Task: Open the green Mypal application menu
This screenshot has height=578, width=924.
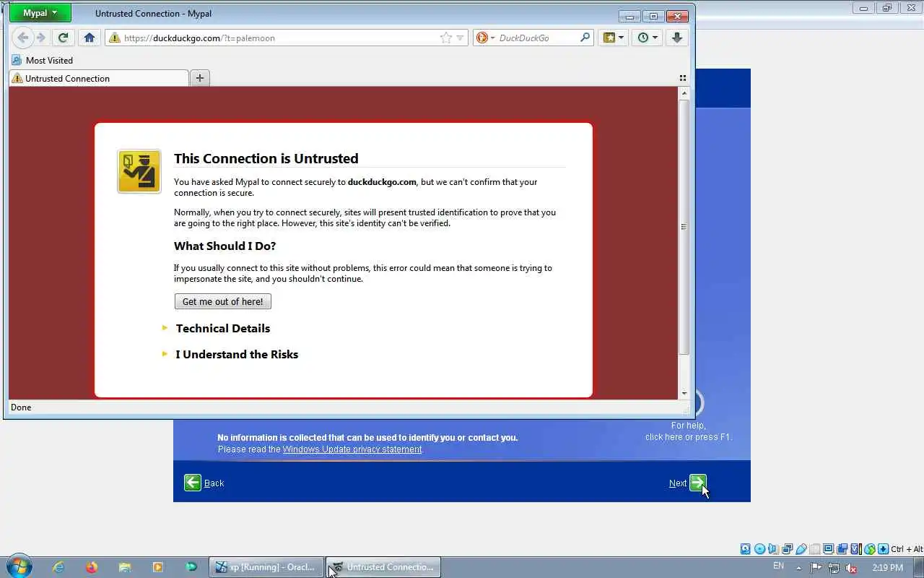Action: pyautogui.click(x=40, y=13)
